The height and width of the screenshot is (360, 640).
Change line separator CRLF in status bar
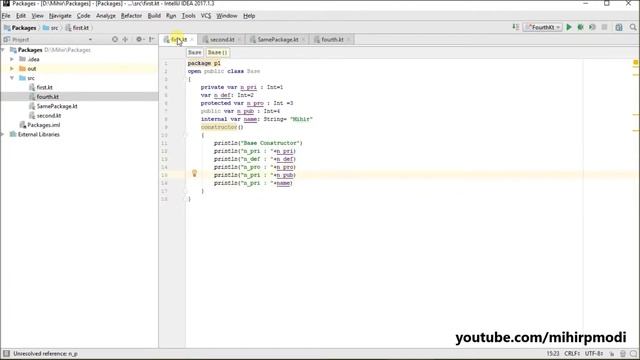click(572, 353)
